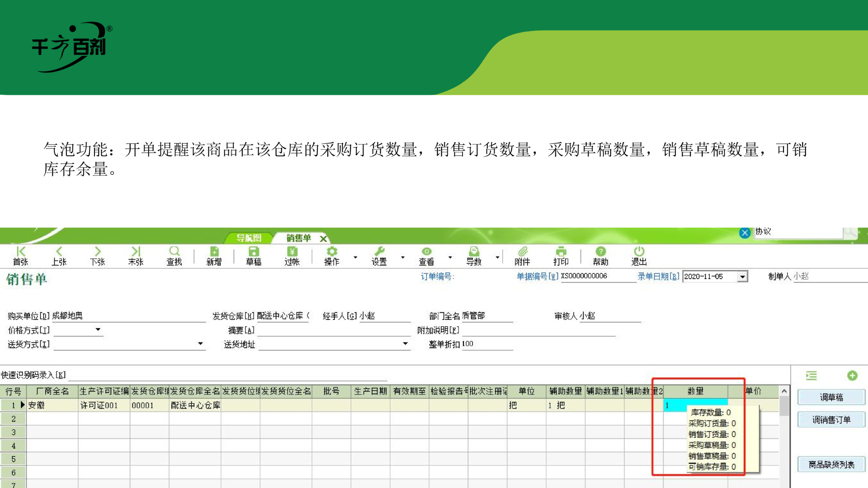Open the 操作 menu dropdown arrow

point(355,258)
